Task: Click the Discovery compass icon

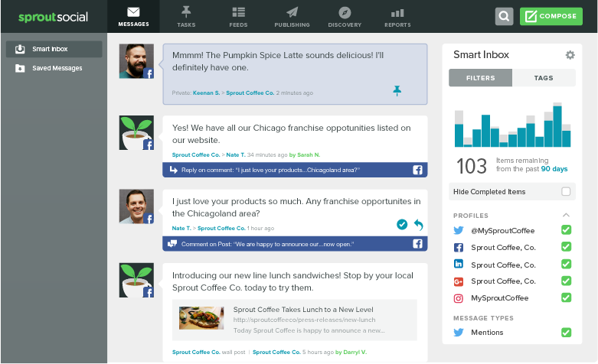Action: tap(345, 12)
